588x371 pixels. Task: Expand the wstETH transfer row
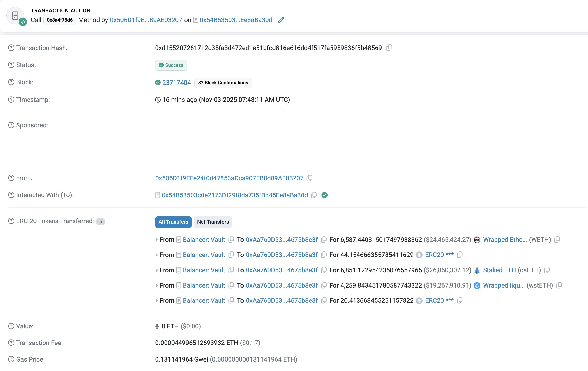156,285
